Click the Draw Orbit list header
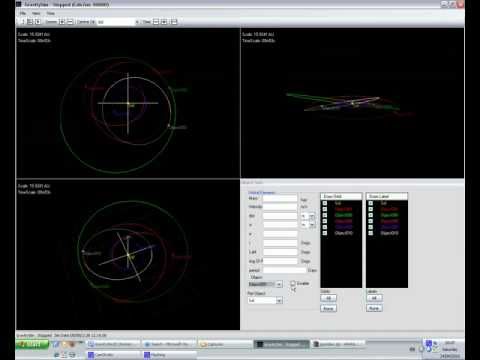The width and height of the screenshot is (480, 360). 341,196
